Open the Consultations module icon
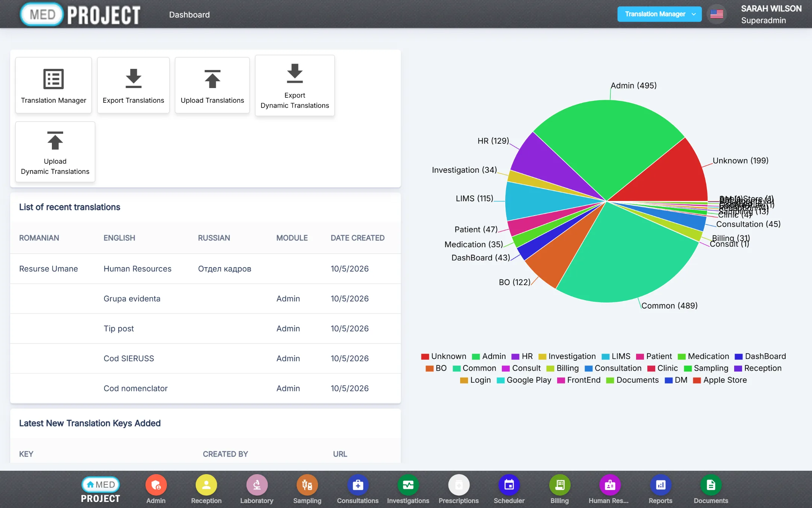This screenshot has height=508, width=812. [x=358, y=490]
